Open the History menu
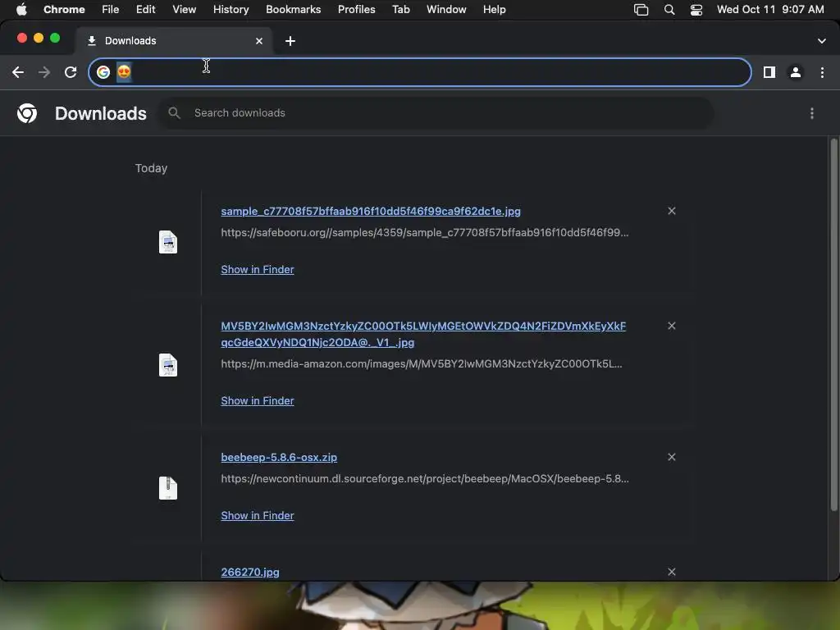Screen dimensions: 840x630 [231, 10]
